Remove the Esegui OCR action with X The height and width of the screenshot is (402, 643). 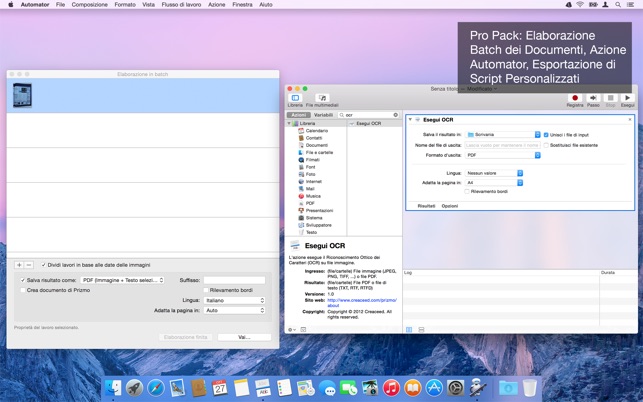pos(630,120)
